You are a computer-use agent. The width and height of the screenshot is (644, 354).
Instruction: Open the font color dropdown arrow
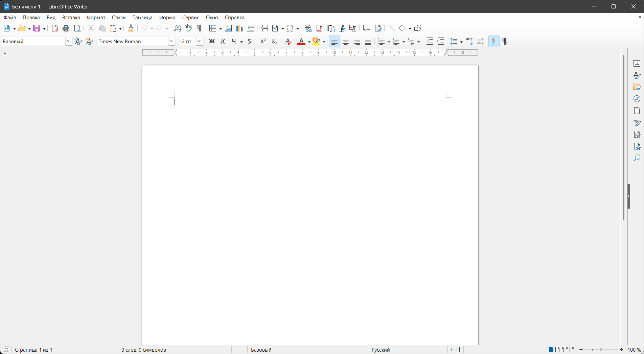(x=309, y=42)
